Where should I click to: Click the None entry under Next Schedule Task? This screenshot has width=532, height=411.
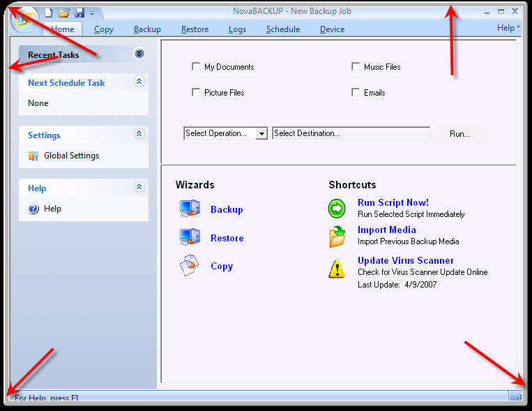pyautogui.click(x=38, y=103)
